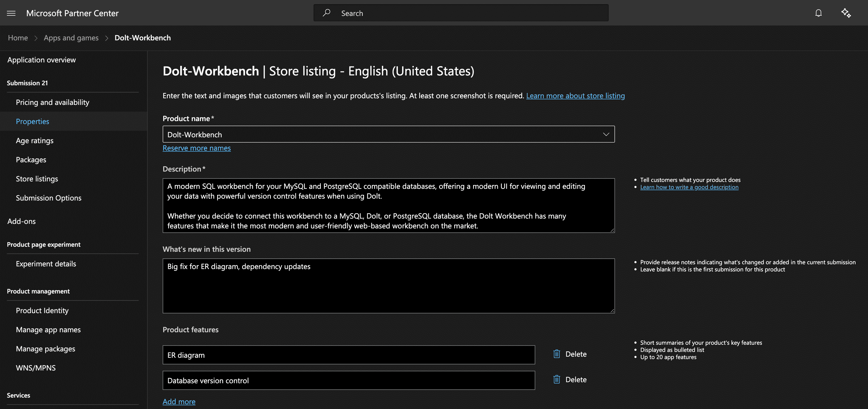The image size is (868, 409).
Task: Click trash icon for ER diagram feature
Action: click(557, 354)
